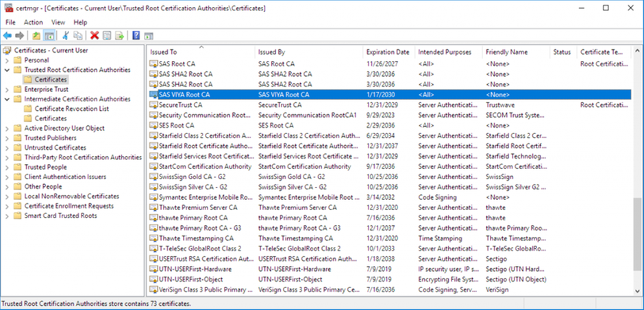This screenshot has width=644, height=310.
Task: Open Properties from the toolbar icon
Action: point(108,35)
